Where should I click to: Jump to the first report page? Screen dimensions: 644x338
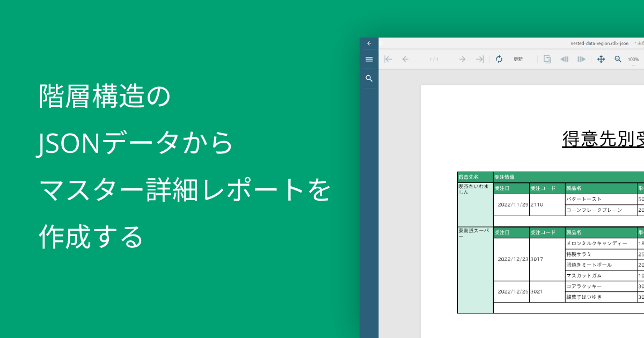(x=388, y=59)
